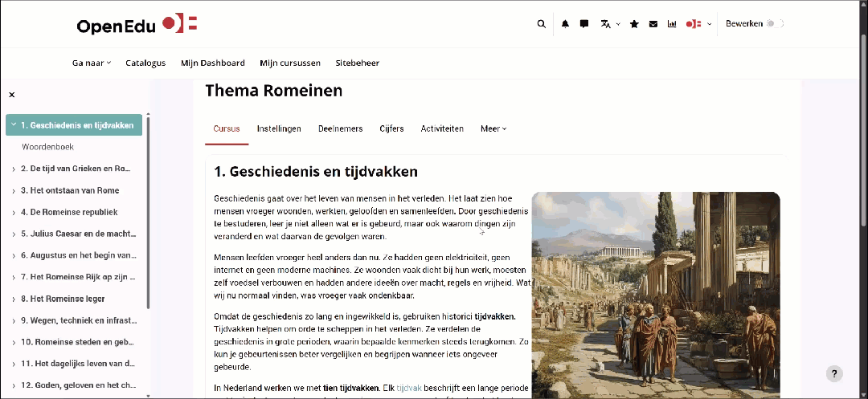This screenshot has height=399, width=868.
Task: Close the course index sidebar with X
Action: point(12,95)
